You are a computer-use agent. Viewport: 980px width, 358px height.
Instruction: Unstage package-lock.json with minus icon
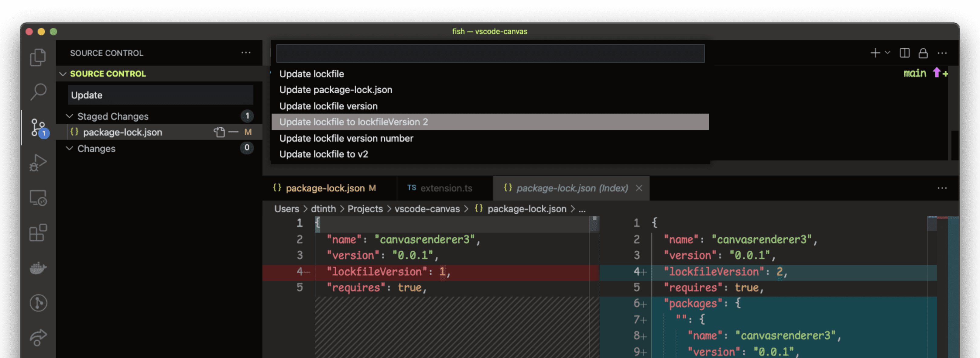(x=234, y=132)
